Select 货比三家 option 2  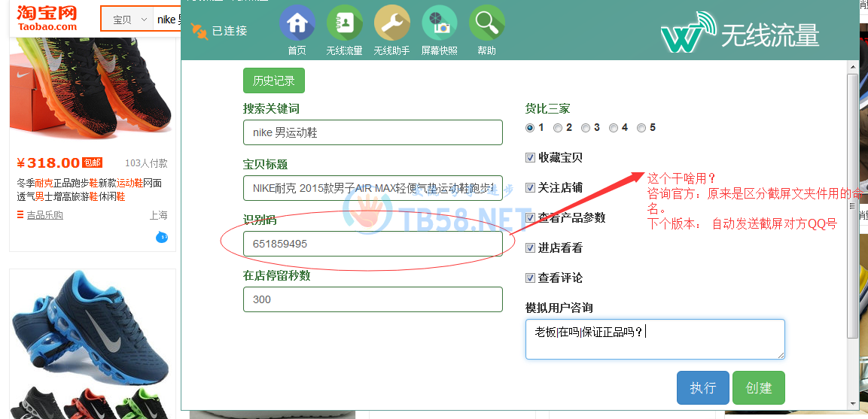tap(557, 128)
